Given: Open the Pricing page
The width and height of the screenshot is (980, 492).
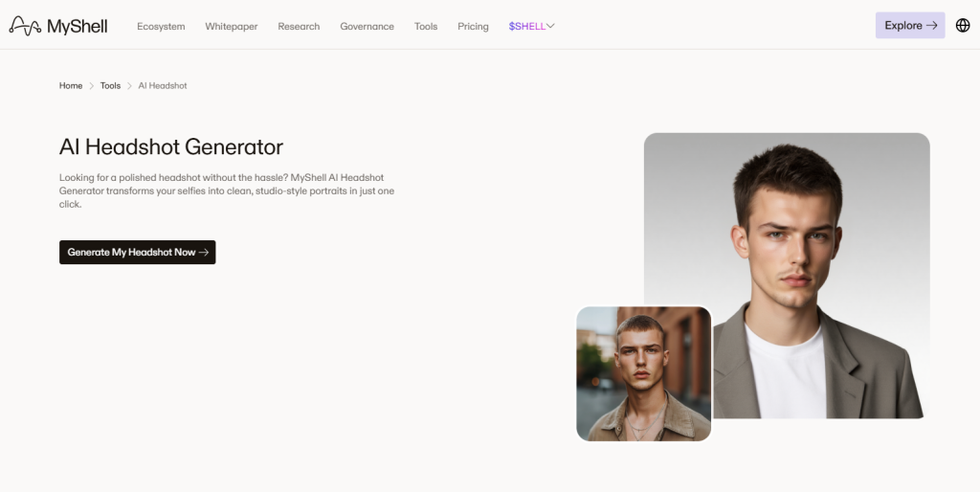Looking at the screenshot, I should click(x=473, y=27).
